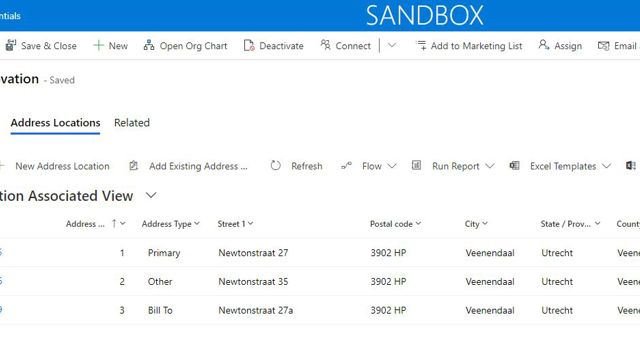The width and height of the screenshot is (640, 360).
Task: Click the Open Org Chart command
Action: click(193, 46)
